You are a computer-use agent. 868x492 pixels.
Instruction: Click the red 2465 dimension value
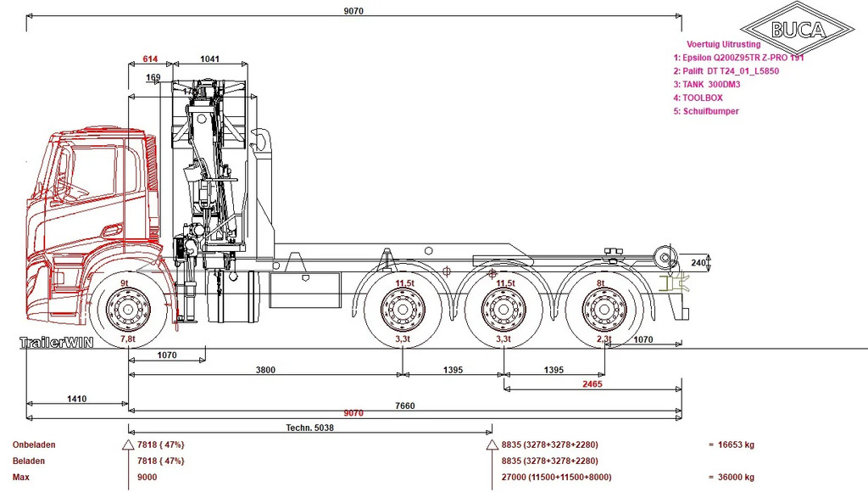592,384
